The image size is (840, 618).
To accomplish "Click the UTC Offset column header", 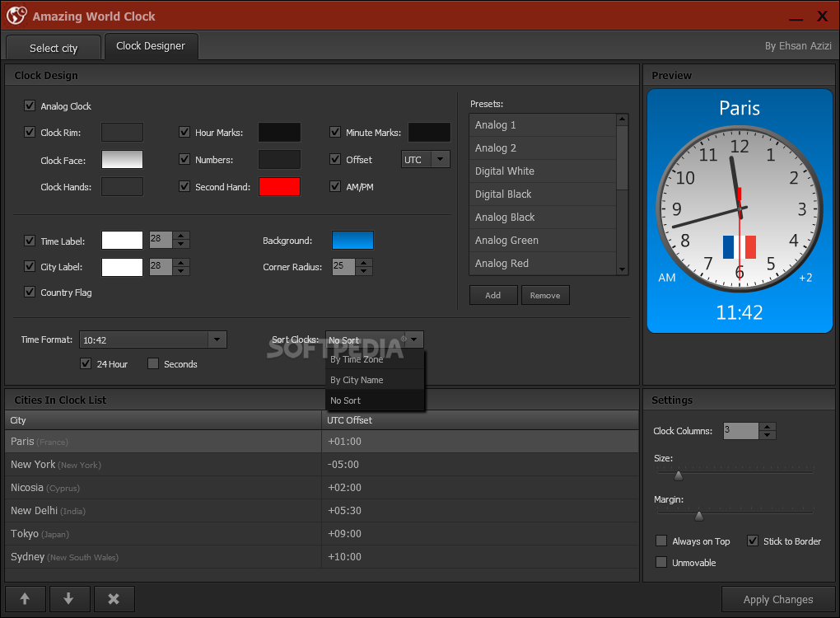I will [x=480, y=420].
